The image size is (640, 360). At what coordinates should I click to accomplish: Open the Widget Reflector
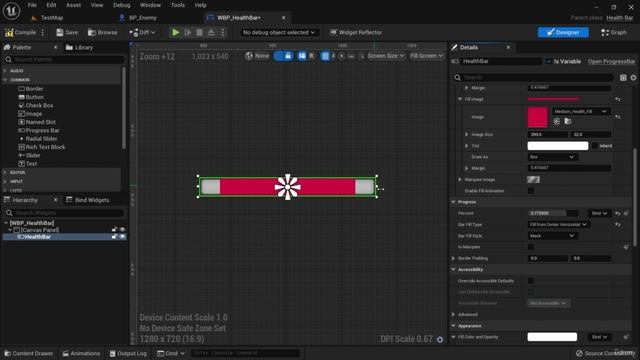356,32
